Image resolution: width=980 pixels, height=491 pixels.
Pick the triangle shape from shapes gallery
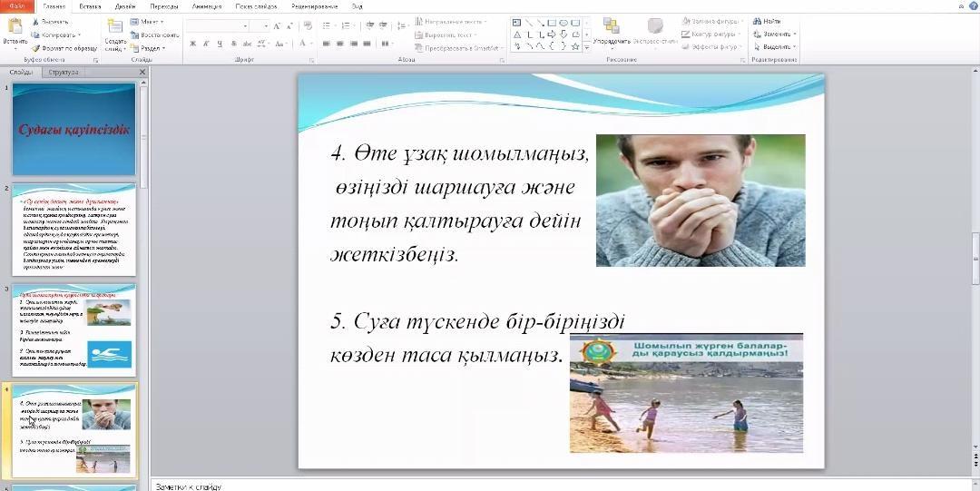[x=516, y=34]
